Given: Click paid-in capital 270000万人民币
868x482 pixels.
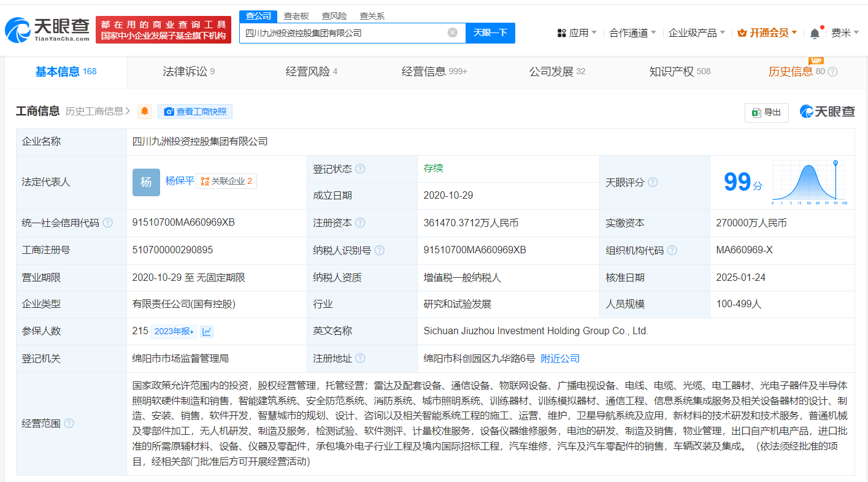Looking at the screenshot, I should [751, 223].
